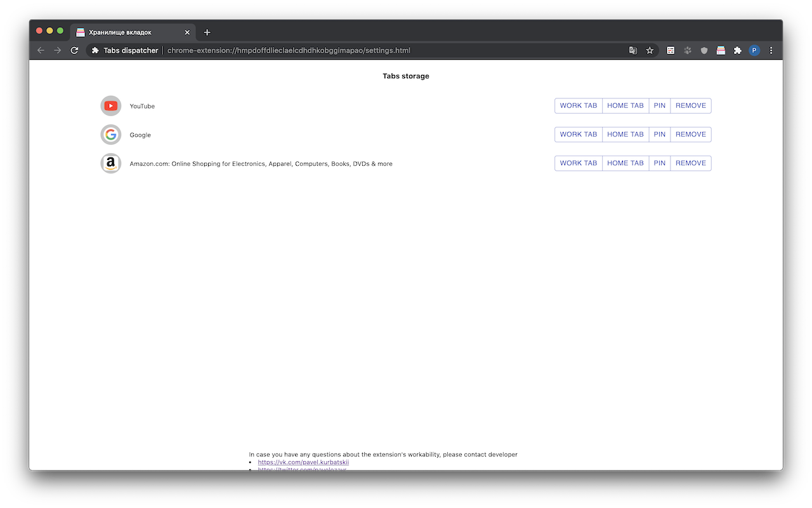The width and height of the screenshot is (812, 508).
Task: Open the grid-list extension icon in toolbar
Action: tap(671, 50)
